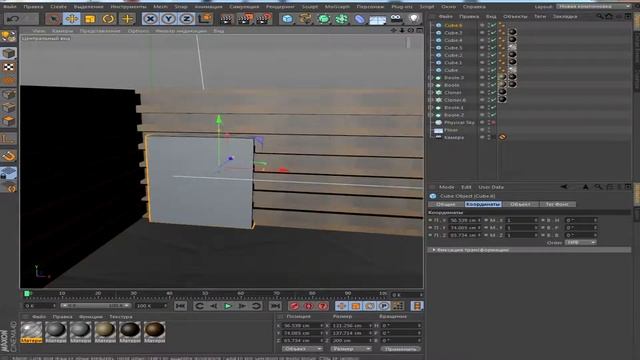This screenshot has width=640, height=360.
Task: Click the green Play Forward button
Action: (x=228, y=306)
